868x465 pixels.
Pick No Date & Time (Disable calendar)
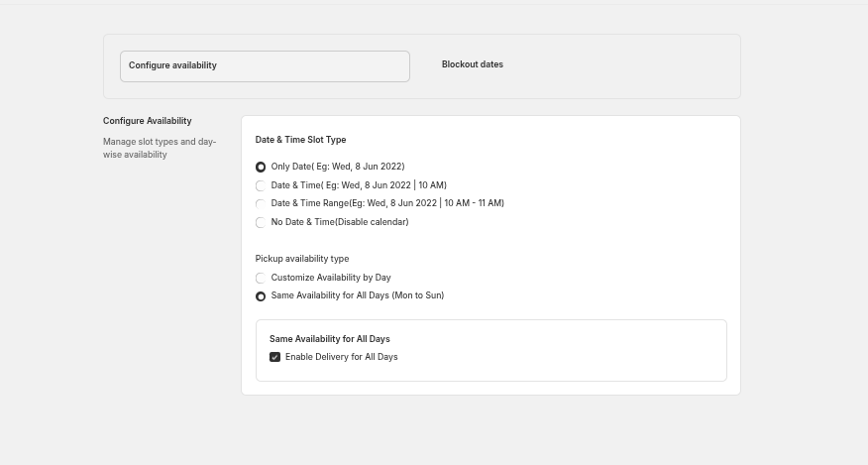point(261,222)
